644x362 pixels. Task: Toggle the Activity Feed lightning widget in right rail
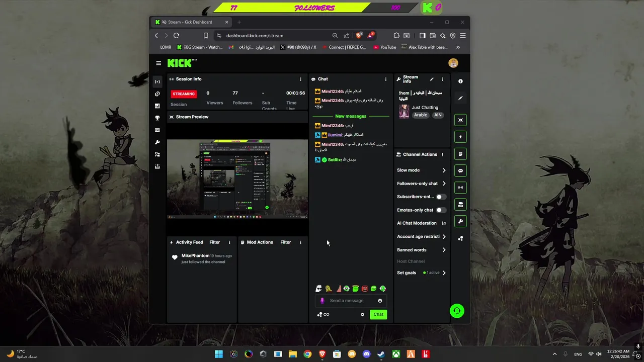click(460, 137)
